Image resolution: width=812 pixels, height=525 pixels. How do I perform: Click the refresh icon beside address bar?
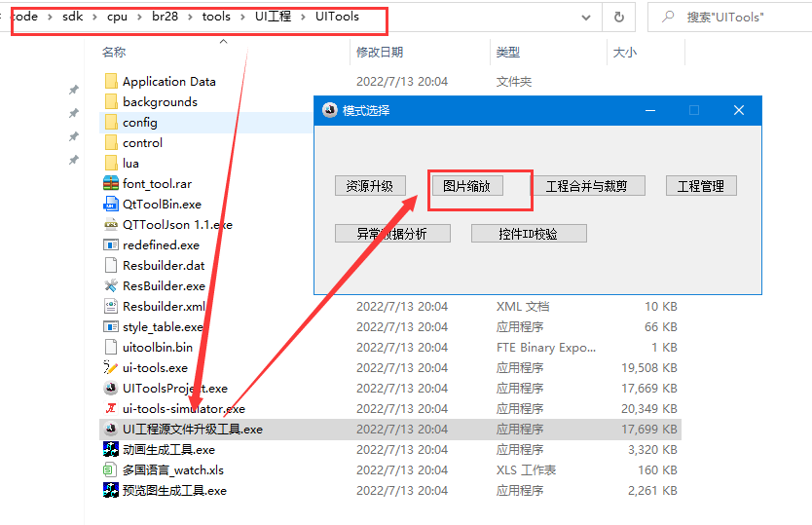pyautogui.click(x=619, y=18)
